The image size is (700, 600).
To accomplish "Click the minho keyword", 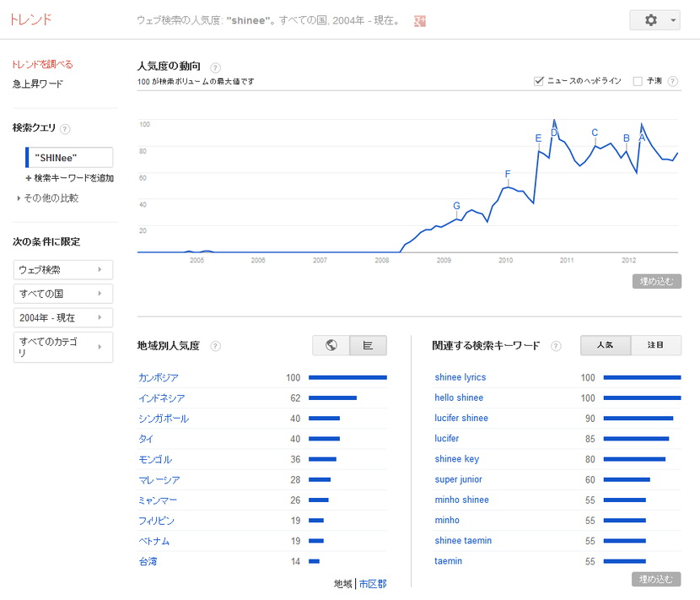I will (x=447, y=520).
